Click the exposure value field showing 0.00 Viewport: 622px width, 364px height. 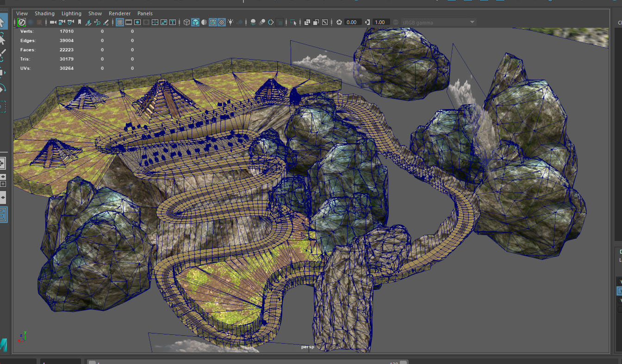[352, 22]
